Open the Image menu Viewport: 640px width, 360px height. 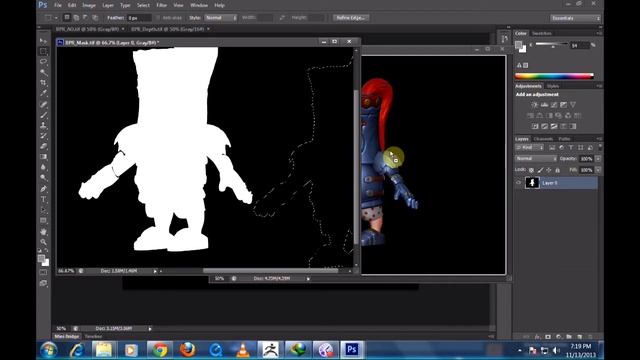(89, 5)
